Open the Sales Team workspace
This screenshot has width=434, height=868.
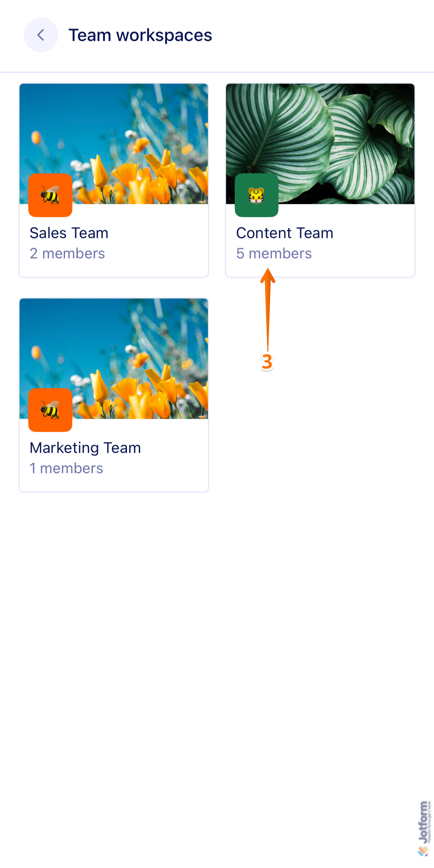click(x=114, y=233)
